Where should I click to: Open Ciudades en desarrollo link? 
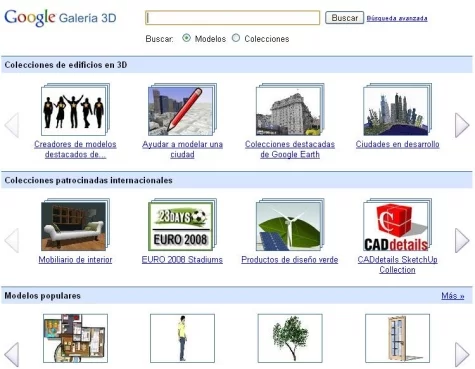pyautogui.click(x=397, y=144)
